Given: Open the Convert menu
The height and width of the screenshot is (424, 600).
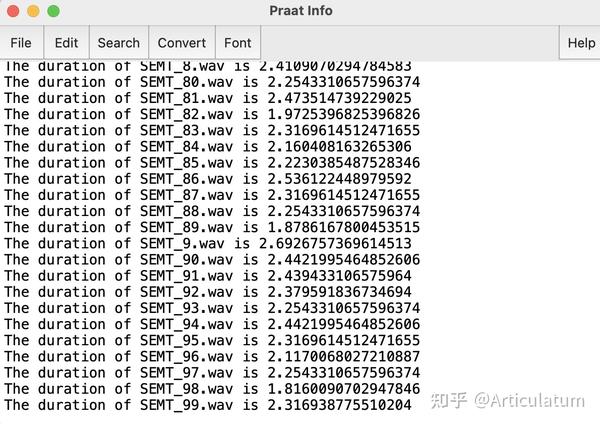Looking at the screenshot, I should point(181,43).
